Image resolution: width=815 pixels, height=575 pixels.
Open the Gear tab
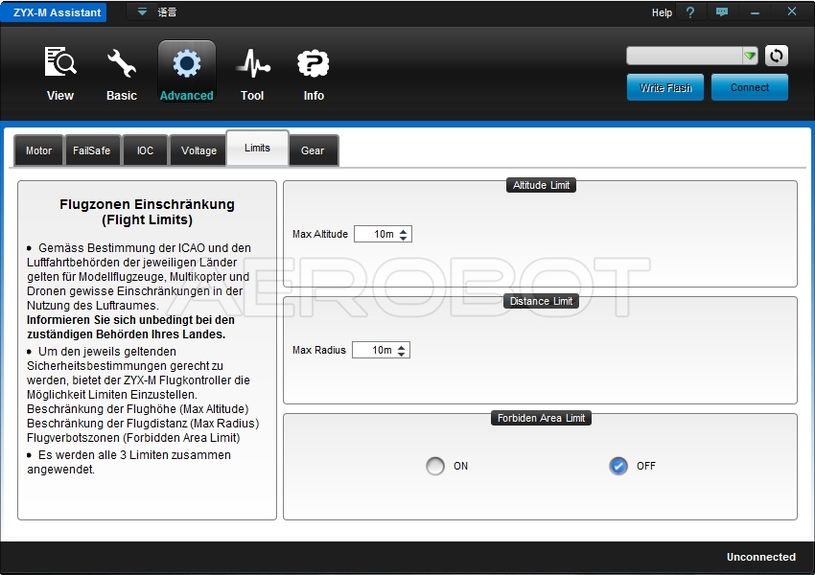tap(313, 151)
